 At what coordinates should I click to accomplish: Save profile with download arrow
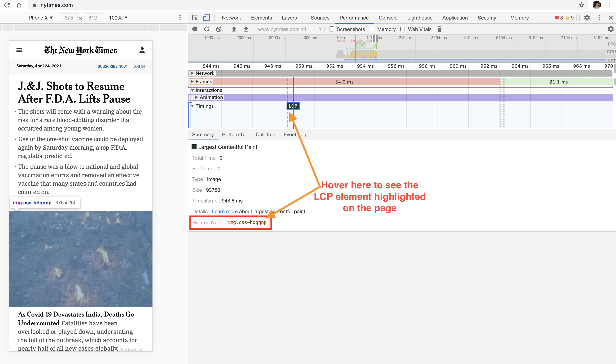(x=246, y=29)
